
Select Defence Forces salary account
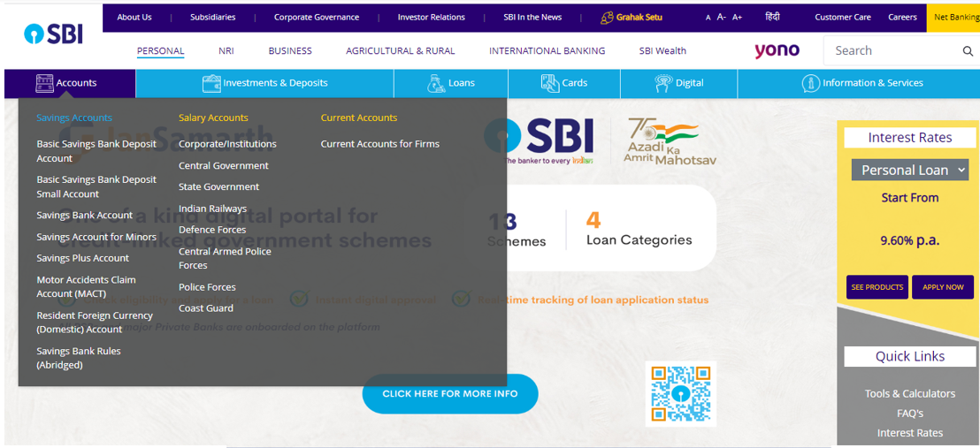click(x=212, y=230)
